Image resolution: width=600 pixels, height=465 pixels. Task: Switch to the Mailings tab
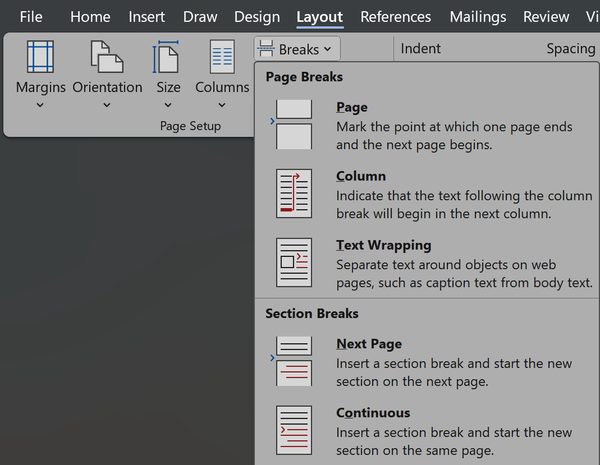478,16
